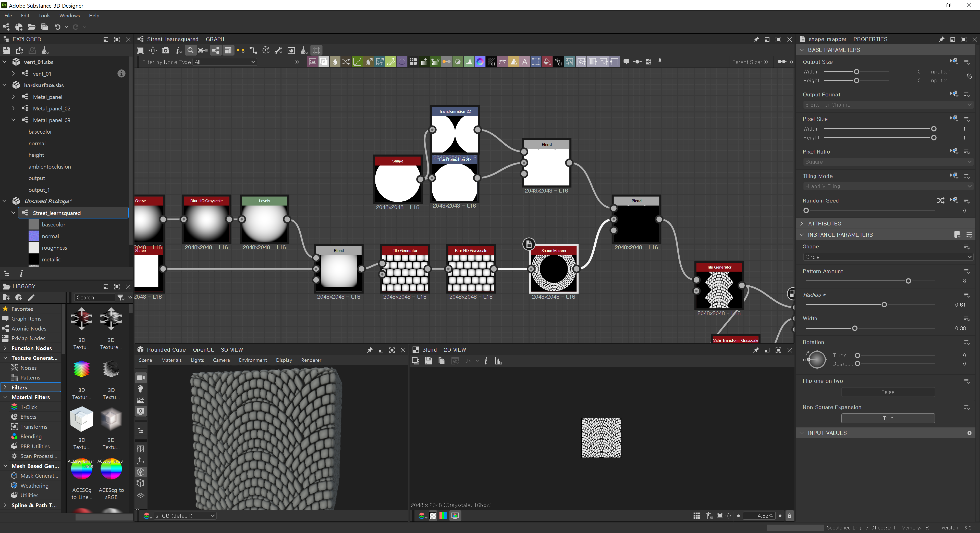Image resolution: width=980 pixels, height=533 pixels.
Task: Open the Windows menu
Action: click(69, 16)
